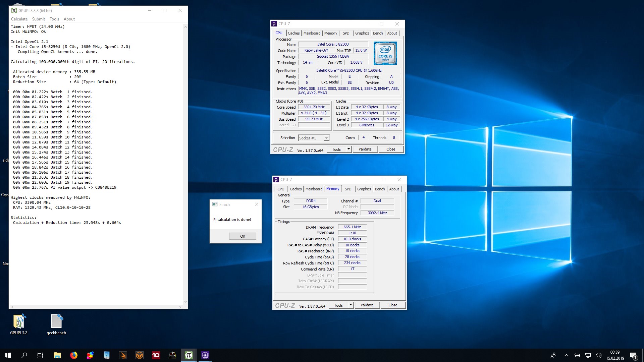The image size is (644, 362).
Task: Click the Close button in lower CPU-Z
Action: pos(393,305)
